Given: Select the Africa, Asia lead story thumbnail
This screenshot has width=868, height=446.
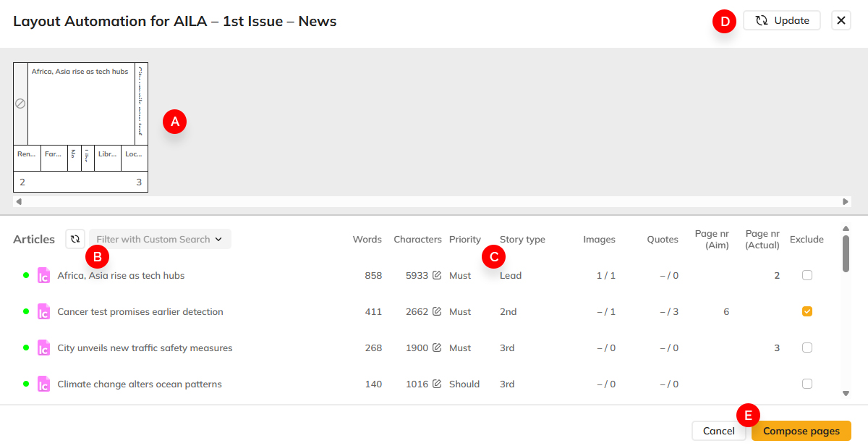Looking at the screenshot, I should pyautogui.click(x=81, y=104).
